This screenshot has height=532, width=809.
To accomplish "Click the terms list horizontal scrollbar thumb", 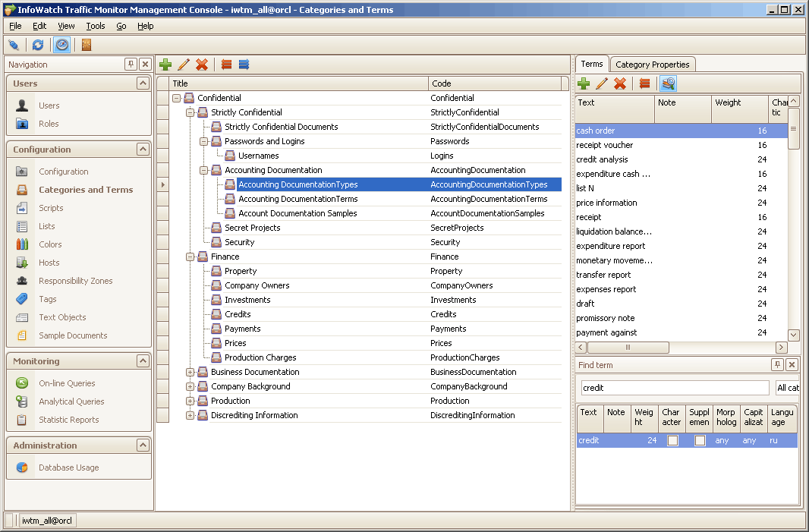I will pos(628,348).
